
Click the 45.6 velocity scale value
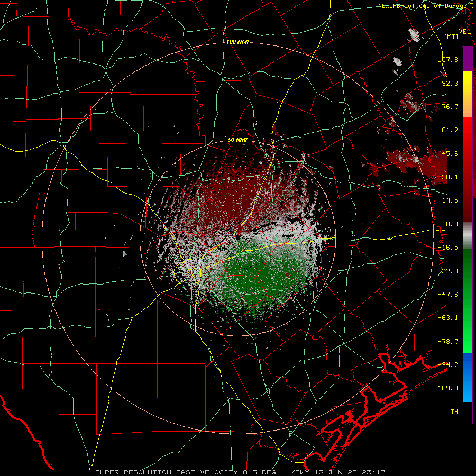pyautogui.click(x=450, y=153)
